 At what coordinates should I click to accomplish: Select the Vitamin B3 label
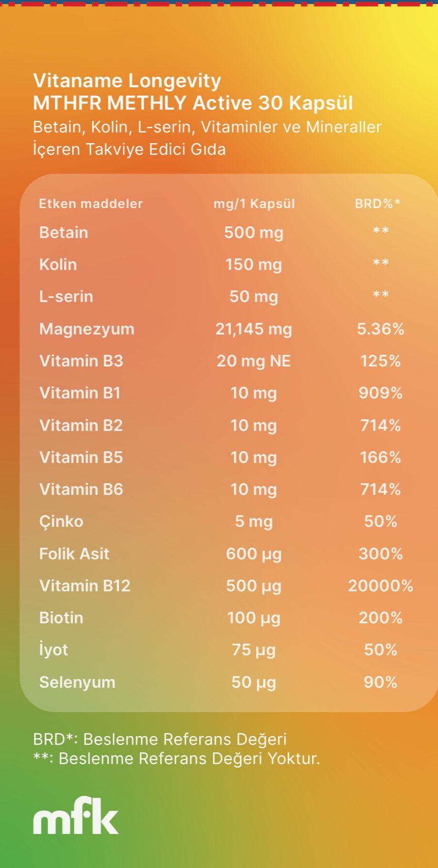[81, 361]
